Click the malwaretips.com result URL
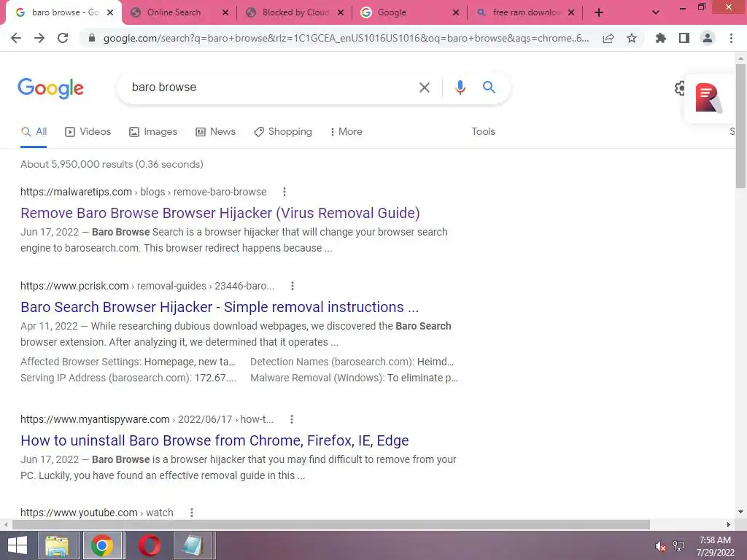 [x=144, y=192]
